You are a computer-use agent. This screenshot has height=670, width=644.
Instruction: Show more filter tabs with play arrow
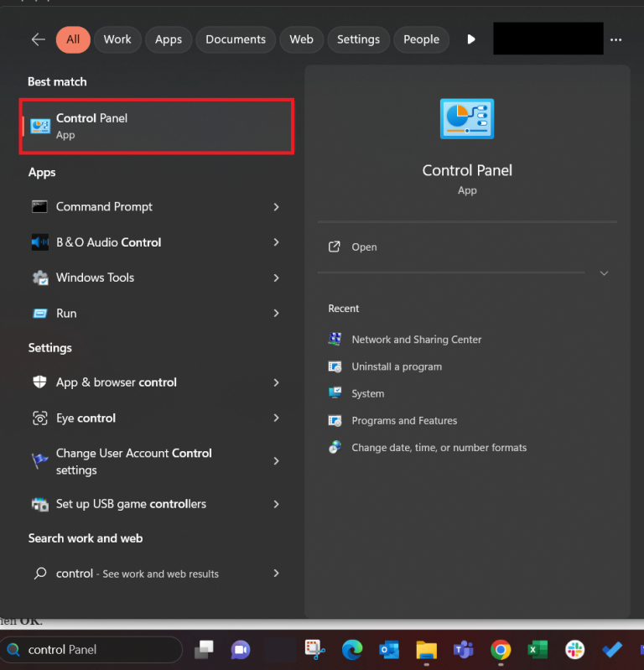point(471,39)
